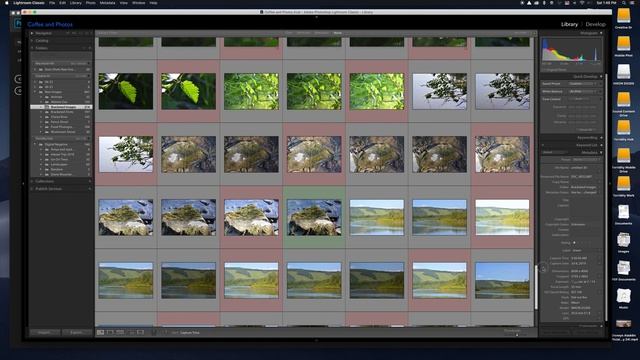Click the Import button
The image size is (640, 360).
tap(44, 333)
